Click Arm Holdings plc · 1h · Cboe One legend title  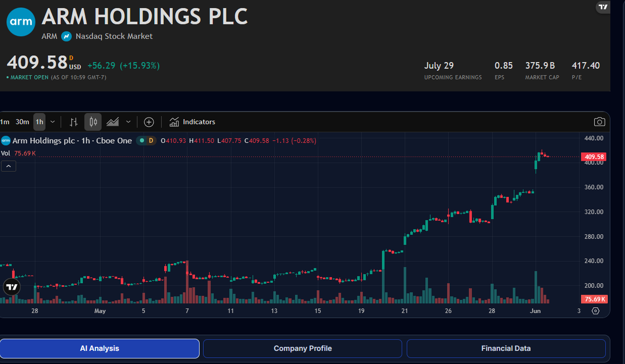(72, 141)
